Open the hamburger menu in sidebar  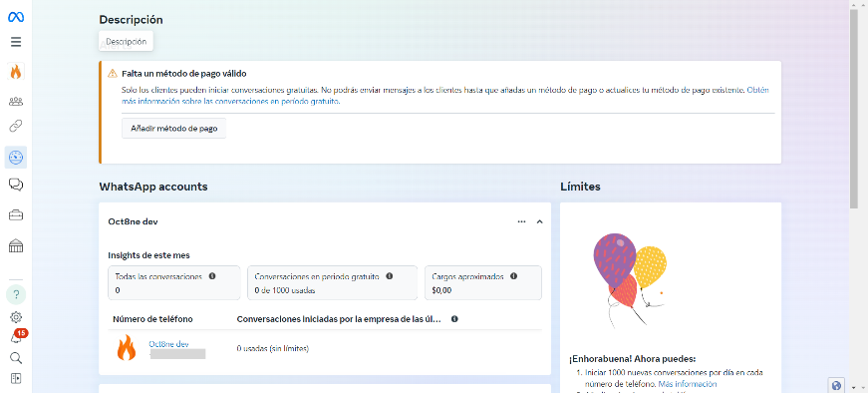16,42
